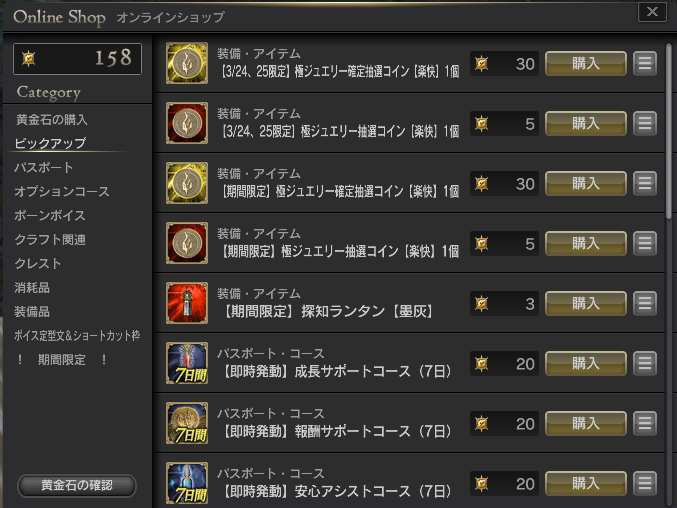Click the gold jewelry coin icon for 3/24 item

coord(187,63)
